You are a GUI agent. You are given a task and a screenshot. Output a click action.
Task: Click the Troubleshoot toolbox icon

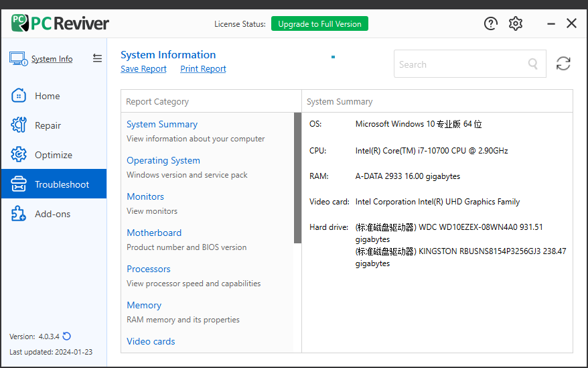[x=19, y=184]
